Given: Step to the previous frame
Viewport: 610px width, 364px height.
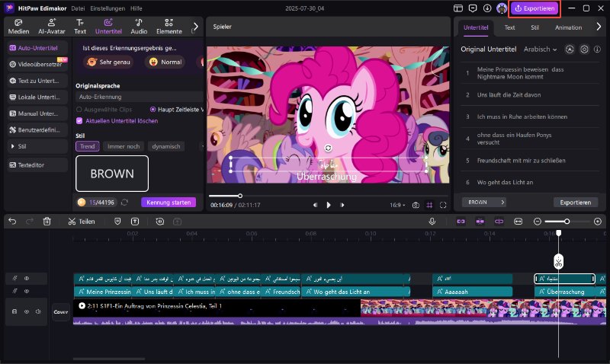Looking at the screenshot, I should pos(315,205).
